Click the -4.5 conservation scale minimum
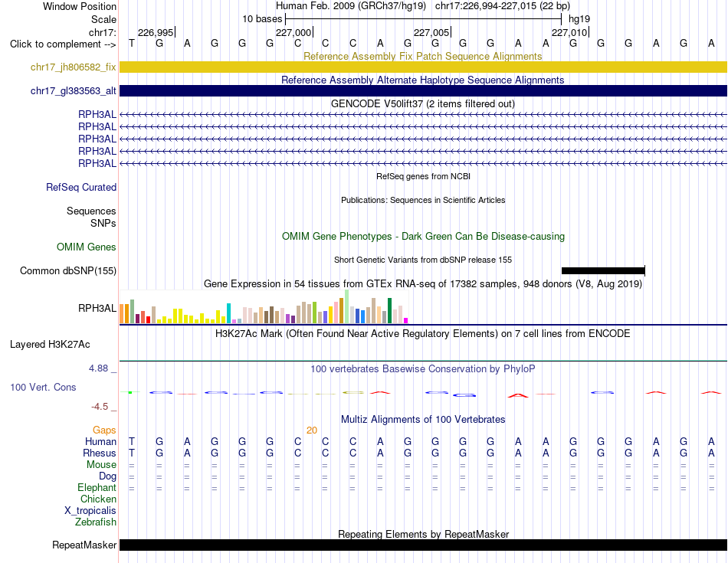The image size is (728, 563). (100, 407)
